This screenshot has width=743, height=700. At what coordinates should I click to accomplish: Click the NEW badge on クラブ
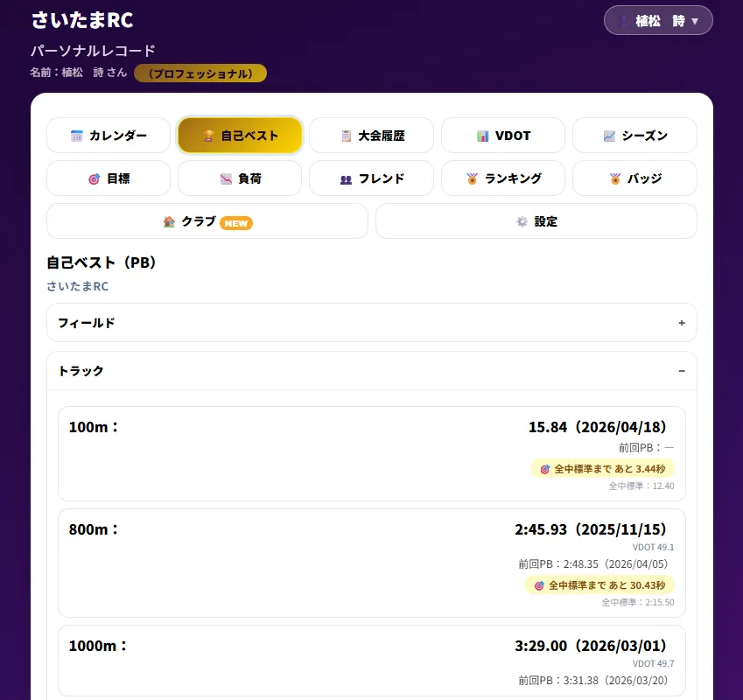tap(236, 223)
